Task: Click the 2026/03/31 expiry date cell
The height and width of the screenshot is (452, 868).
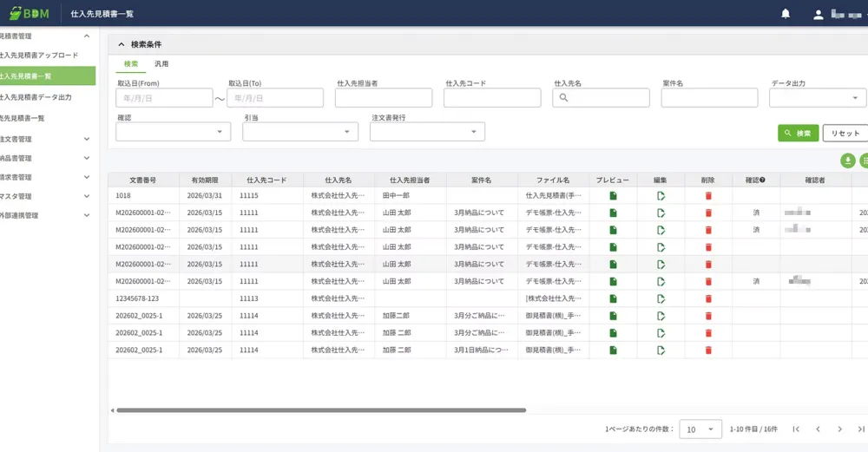Action: [204, 196]
